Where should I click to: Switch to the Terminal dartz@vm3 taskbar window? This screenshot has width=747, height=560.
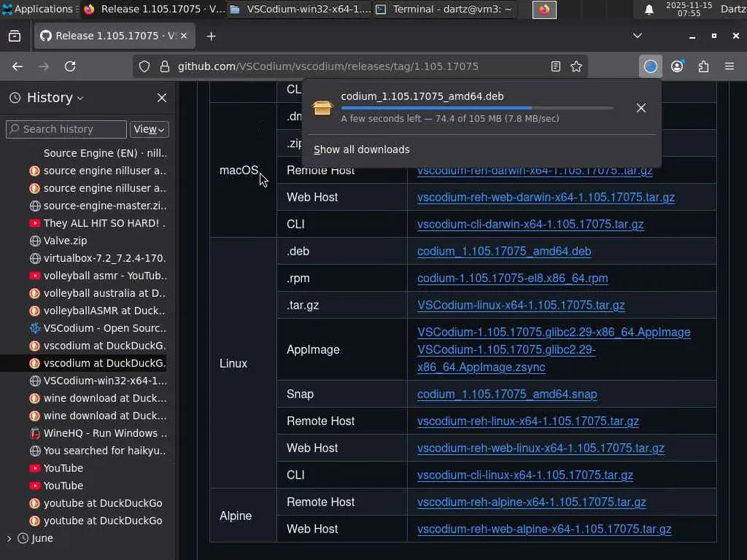pyautogui.click(x=445, y=9)
